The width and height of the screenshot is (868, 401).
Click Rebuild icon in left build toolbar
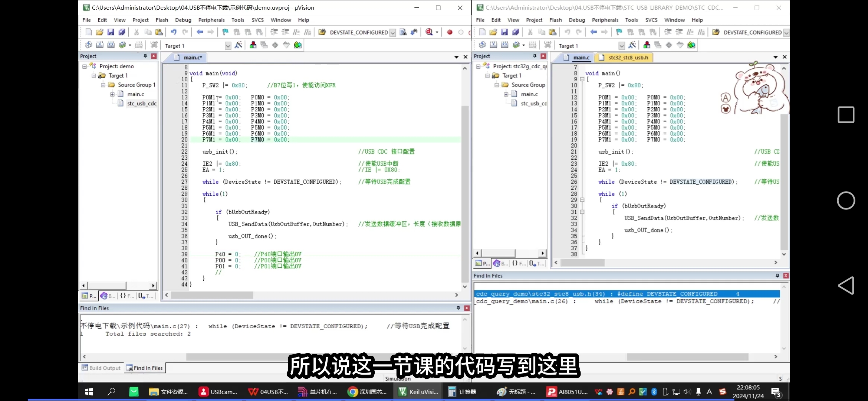tap(111, 45)
